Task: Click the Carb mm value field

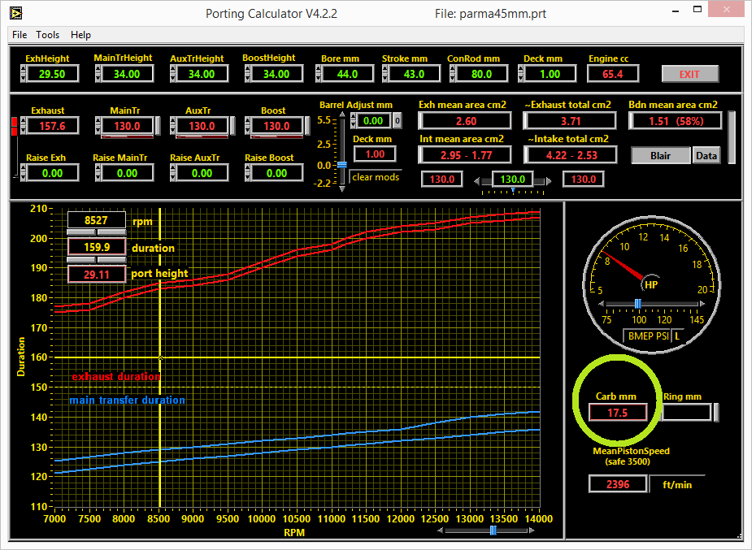Action: tap(616, 413)
